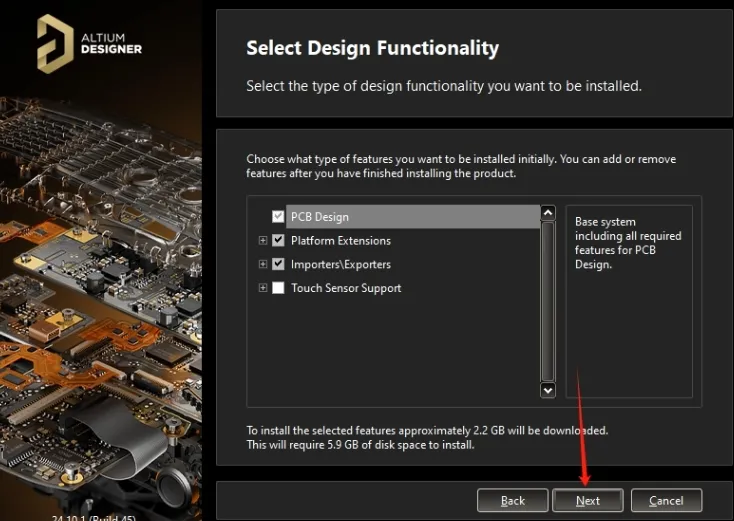Uncheck the Importers\Exporters checkbox
Viewport: 734px width, 521px height.
tap(278, 264)
